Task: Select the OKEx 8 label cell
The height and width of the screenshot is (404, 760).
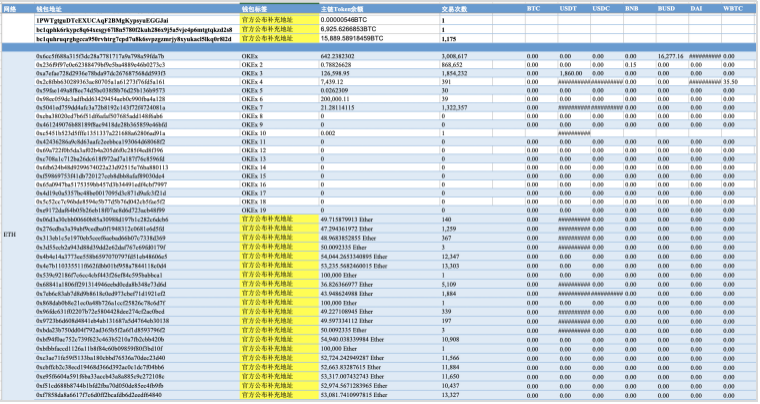Action: (253, 116)
